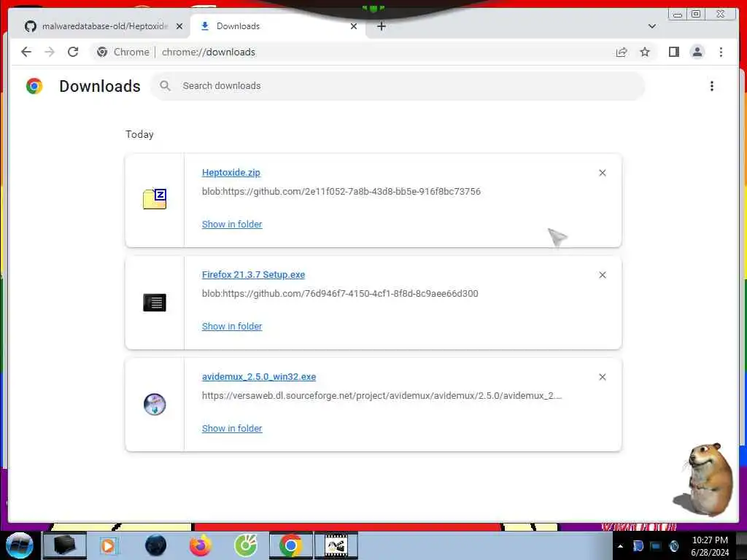Show Firefox 21.3.7 Setup.exe in folder
Viewport: 747px width, 560px height.
(232, 326)
